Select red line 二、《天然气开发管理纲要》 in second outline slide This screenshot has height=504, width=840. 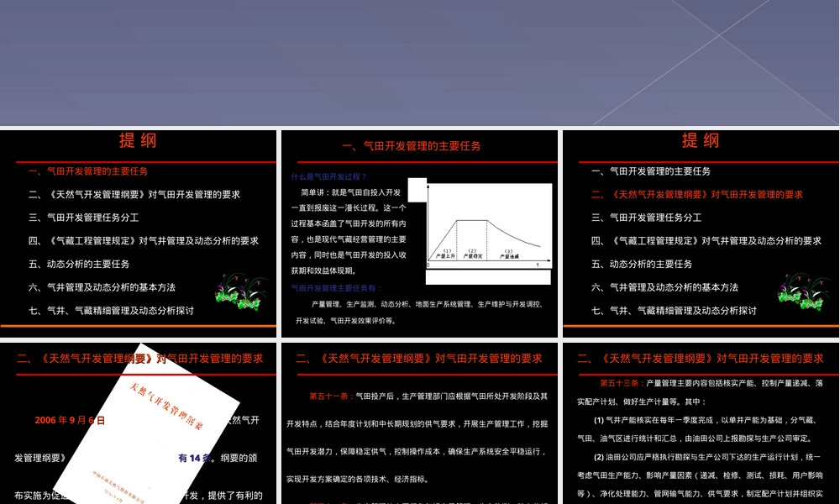697,194
